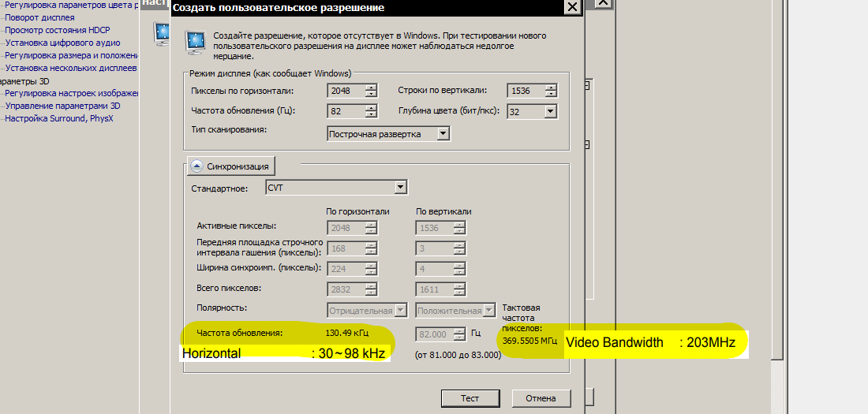Adjust the Частота обновления (Гц) stepper
Screen dimensions: 868x414
pos(371,111)
